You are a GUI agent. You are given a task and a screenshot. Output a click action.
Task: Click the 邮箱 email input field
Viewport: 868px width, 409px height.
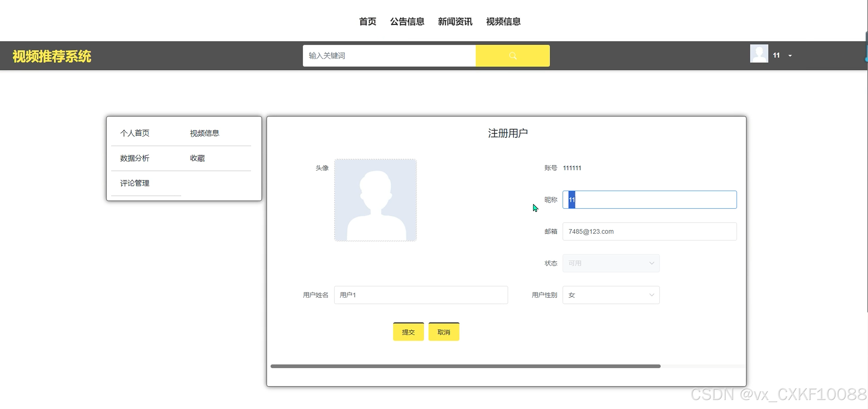point(649,231)
